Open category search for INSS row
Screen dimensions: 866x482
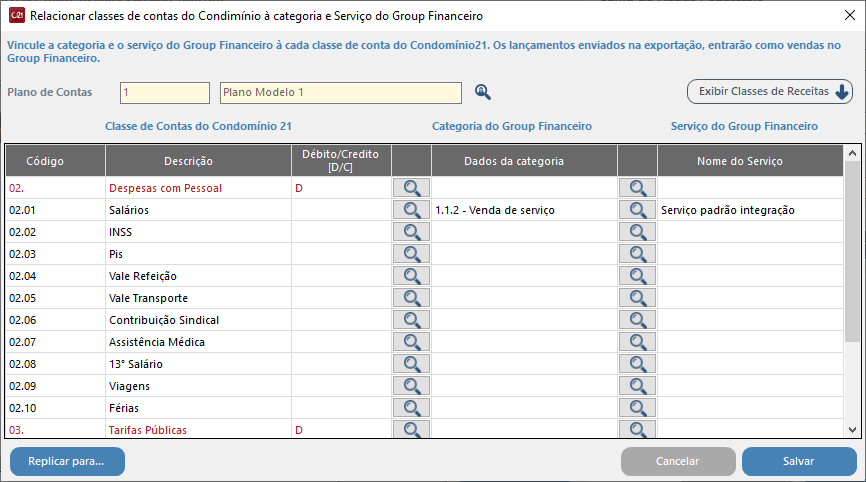pos(411,232)
